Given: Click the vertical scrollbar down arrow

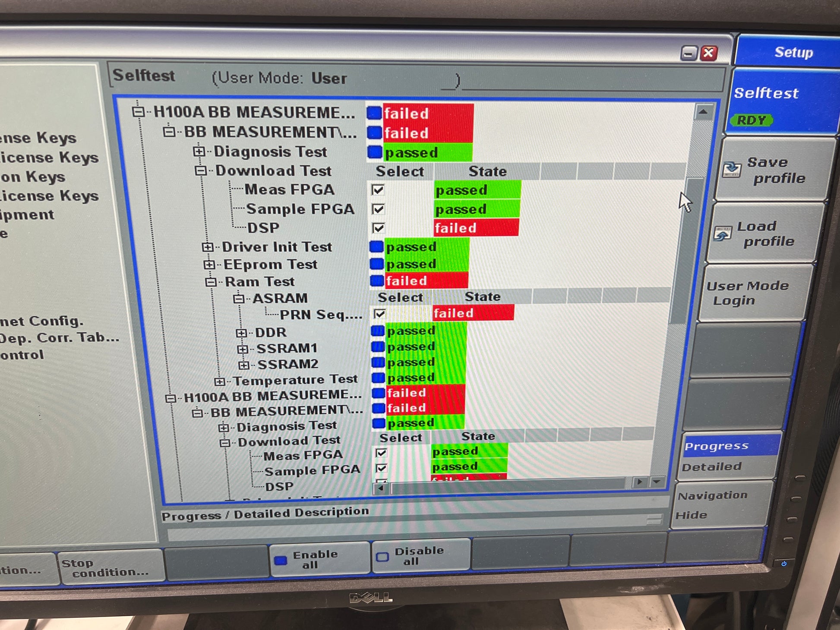Looking at the screenshot, I should point(657,481).
